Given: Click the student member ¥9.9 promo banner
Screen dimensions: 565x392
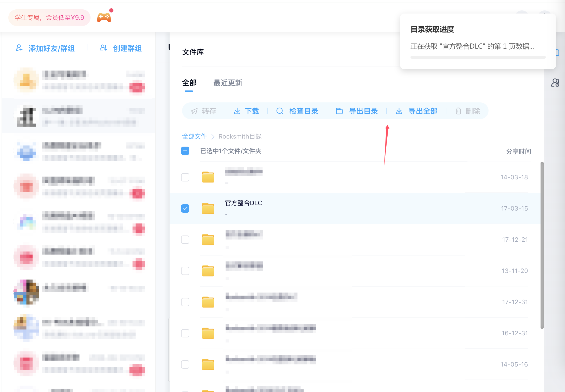Looking at the screenshot, I should tap(49, 18).
